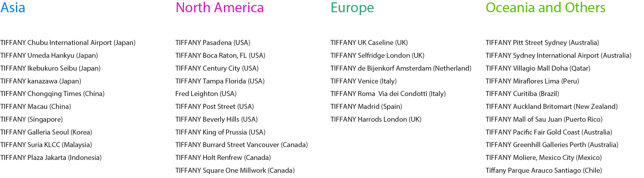Image resolution: width=644 pixels, height=178 pixels.
Task: Select TIFFANY Chubu International Airport (Japan)
Action: point(68,43)
